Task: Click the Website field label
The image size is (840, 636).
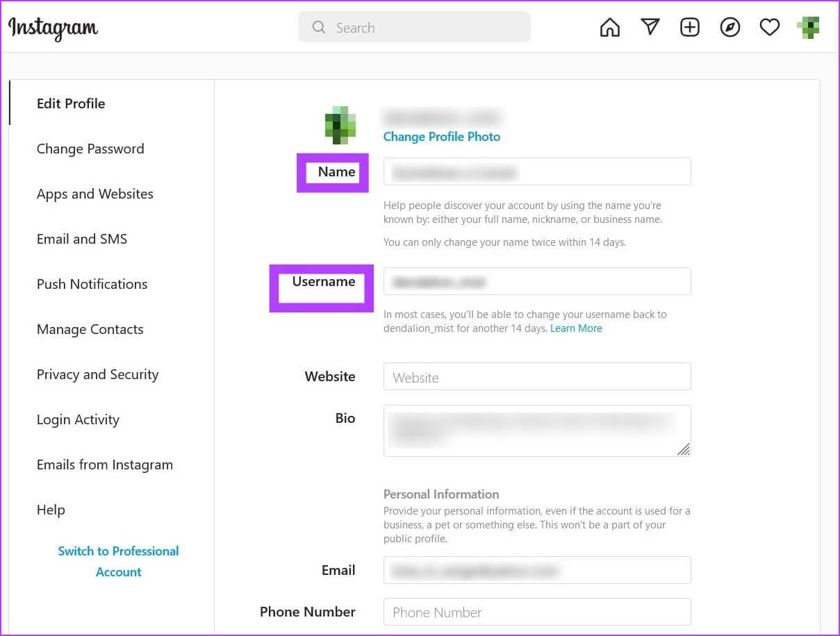Action: click(330, 376)
